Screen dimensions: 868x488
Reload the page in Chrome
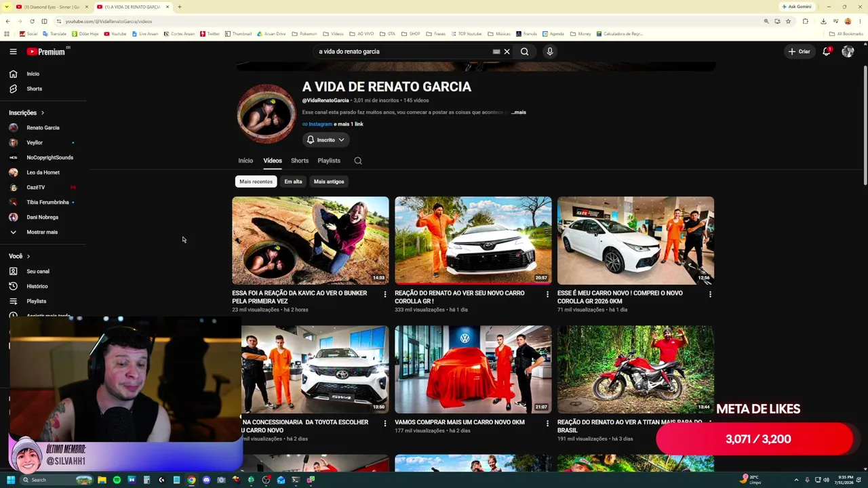tap(32, 21)
